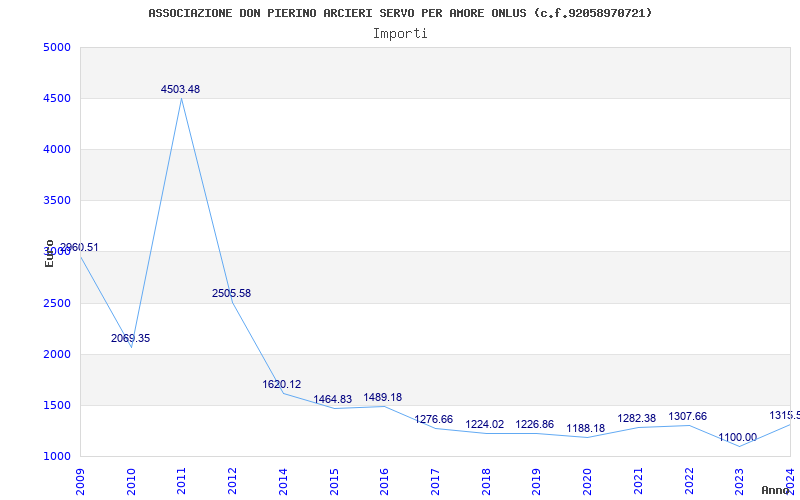Image resolution: width=800 pixels, height=500 pixels.
Task: Click the 4503.48 peak data label
Action: (x=180, y=90)
